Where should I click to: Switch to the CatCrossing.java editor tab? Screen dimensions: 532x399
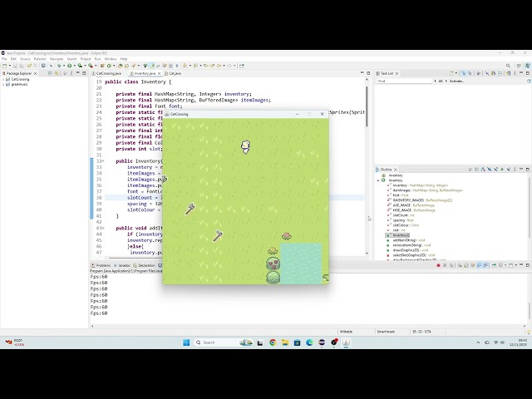tap(109, 73)
